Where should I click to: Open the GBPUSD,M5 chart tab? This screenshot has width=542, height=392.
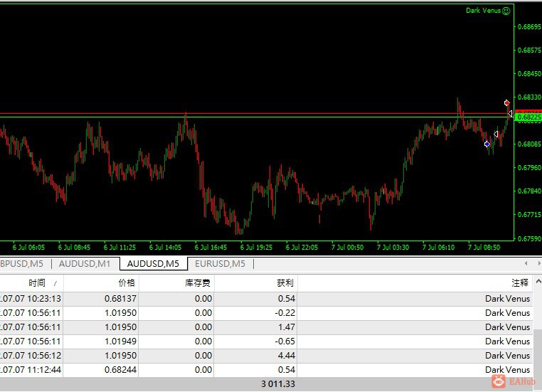tap(22, 264)
